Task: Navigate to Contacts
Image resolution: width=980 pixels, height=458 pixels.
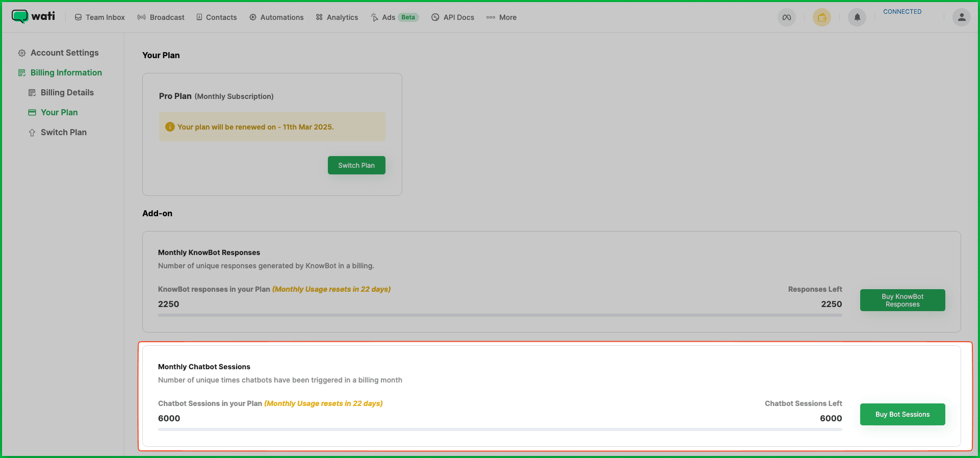Action: coord(216,17)
